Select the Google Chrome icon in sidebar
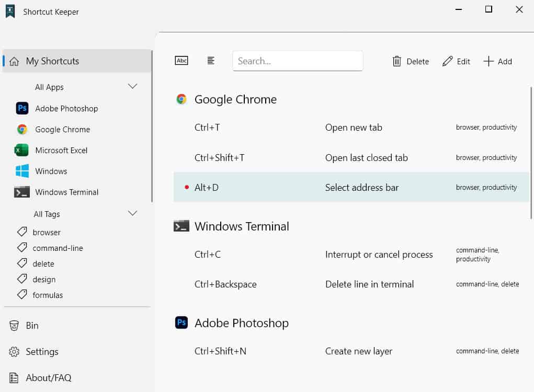 click(22, 129)
